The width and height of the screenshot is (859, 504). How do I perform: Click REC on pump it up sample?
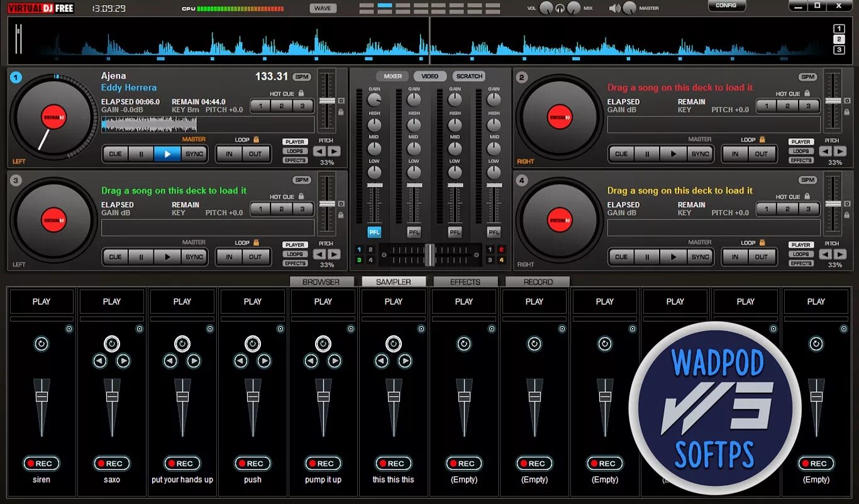click(323, 463)
